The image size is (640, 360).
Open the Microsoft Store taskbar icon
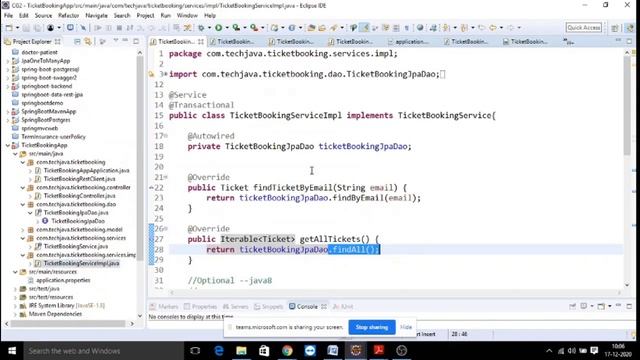264,351
